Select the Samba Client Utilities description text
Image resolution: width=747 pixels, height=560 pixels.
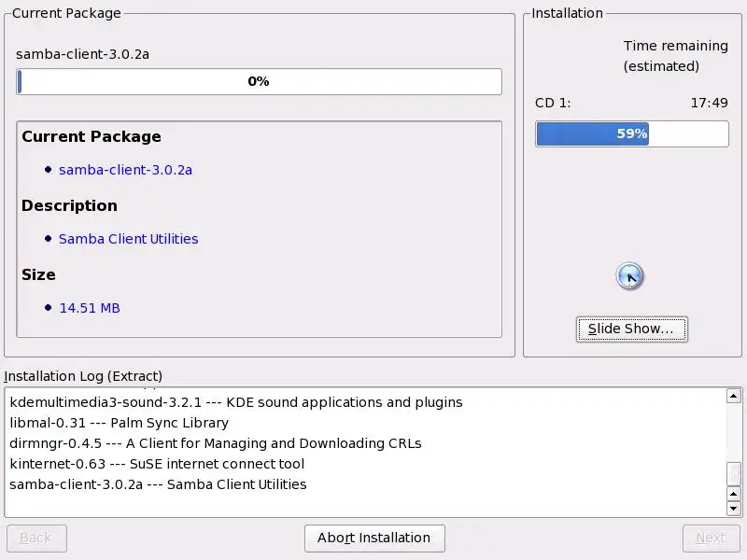(128, 239)
